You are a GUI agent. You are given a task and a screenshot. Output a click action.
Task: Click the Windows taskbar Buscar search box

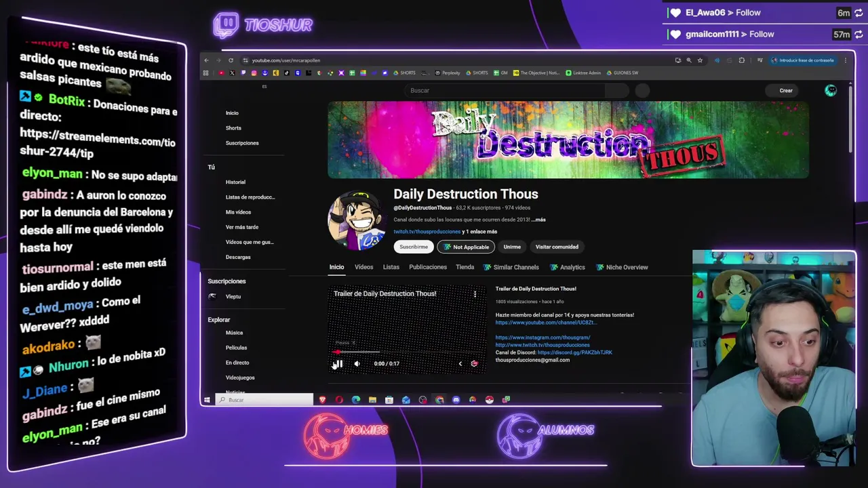pyautogui.click(x=264, y=400)
